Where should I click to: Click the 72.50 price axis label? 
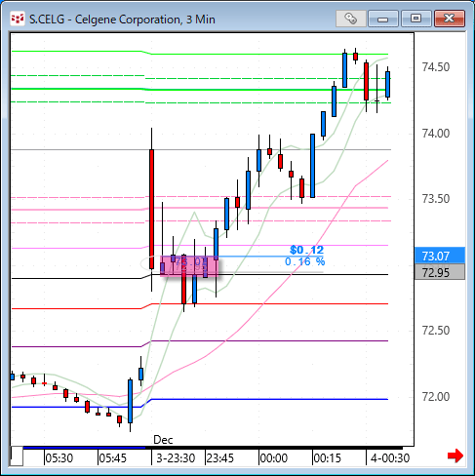[x=436, y=331]
